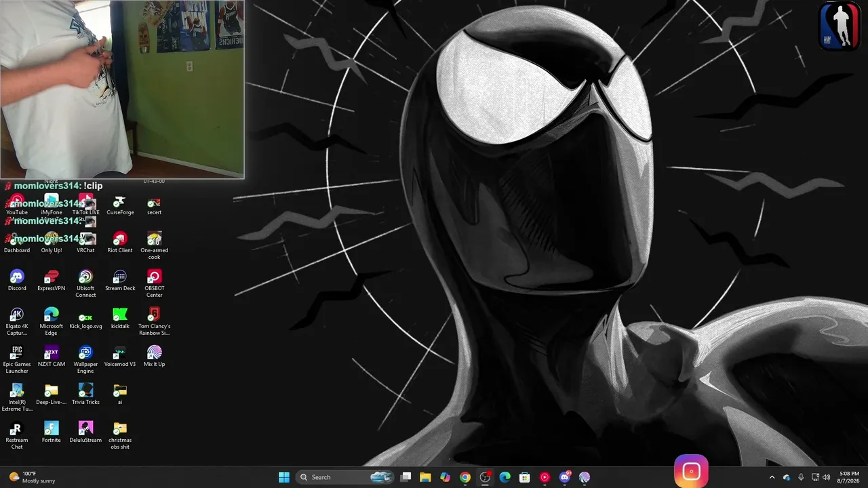Launch Epic Games Launcher from the desktop
Viewport: 868px width, 488px height.
point(17,361)
